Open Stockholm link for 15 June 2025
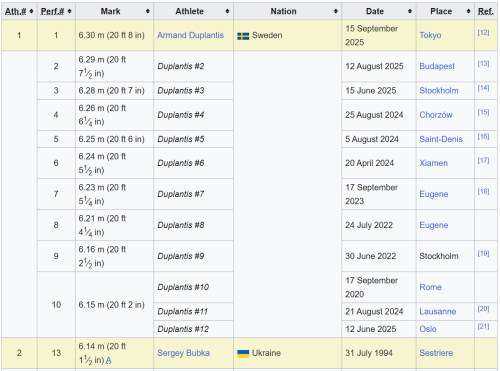The image size is (500, 371). point(439,91)
